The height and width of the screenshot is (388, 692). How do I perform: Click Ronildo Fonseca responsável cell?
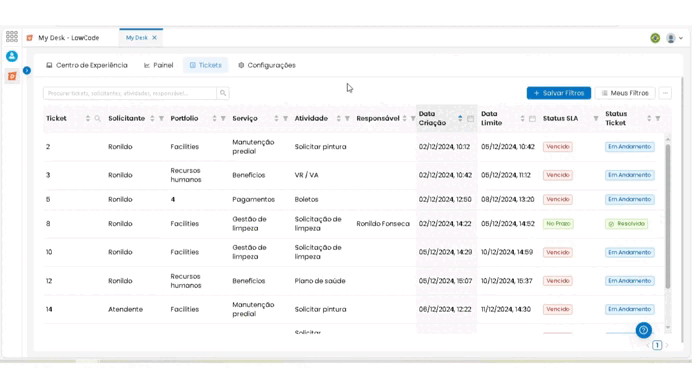click(x=383, y=224)
